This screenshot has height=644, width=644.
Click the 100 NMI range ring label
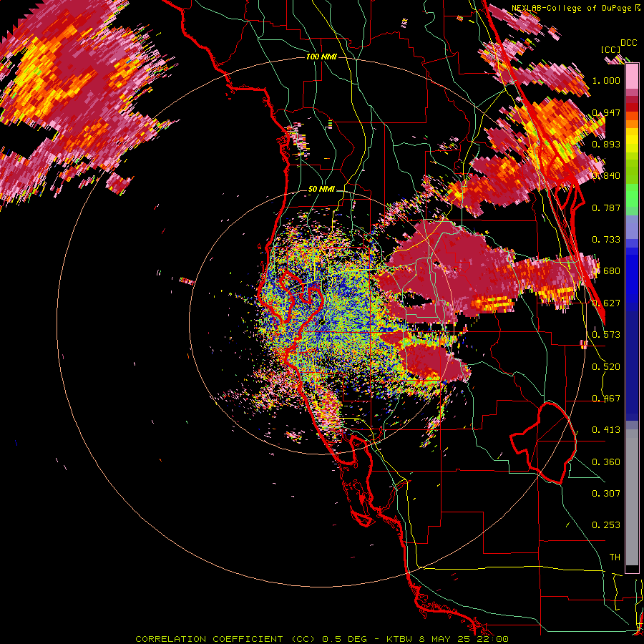point(321,57)
